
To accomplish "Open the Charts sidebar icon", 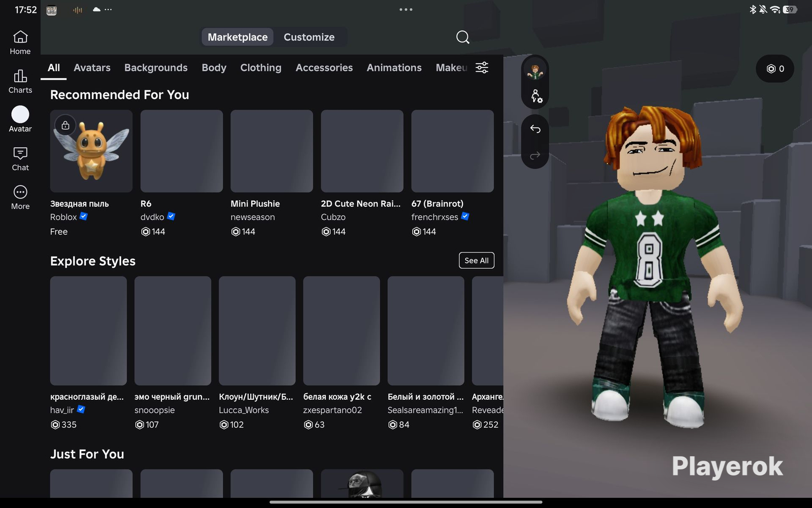I will [20, 81].
